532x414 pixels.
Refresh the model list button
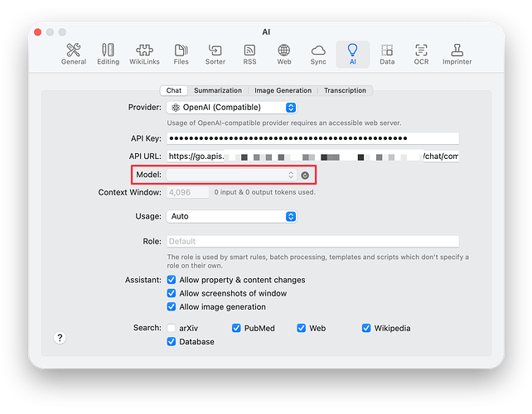pos(305,175)
